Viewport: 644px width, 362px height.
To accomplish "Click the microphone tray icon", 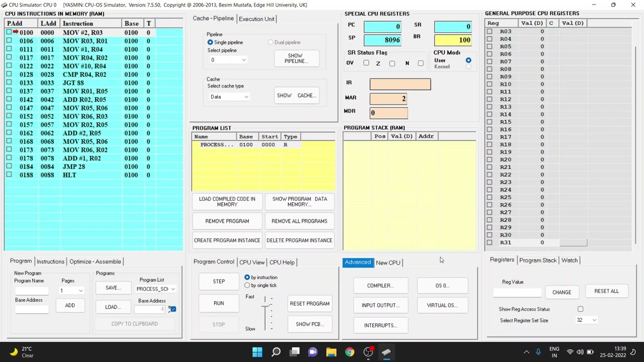I will [538, 352].
